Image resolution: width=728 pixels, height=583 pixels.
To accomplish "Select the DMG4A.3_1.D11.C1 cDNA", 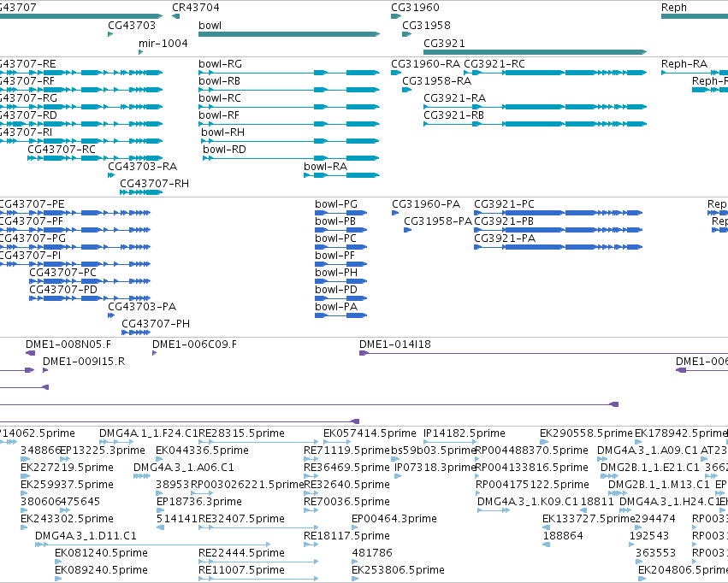I will (x=153, y=545).
